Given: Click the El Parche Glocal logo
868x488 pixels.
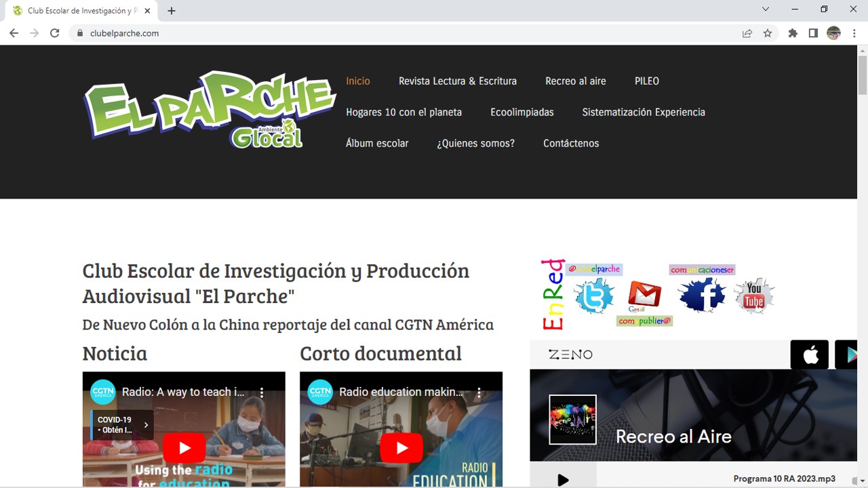Looking at the screenshot, I should pos(210,108).
